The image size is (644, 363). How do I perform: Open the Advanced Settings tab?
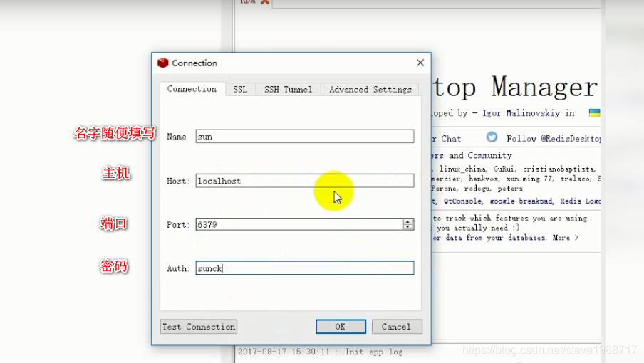click(x=370, y=90)
